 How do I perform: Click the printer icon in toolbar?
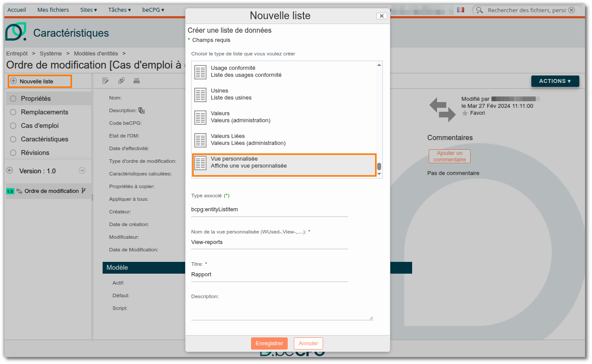[137, 81]
